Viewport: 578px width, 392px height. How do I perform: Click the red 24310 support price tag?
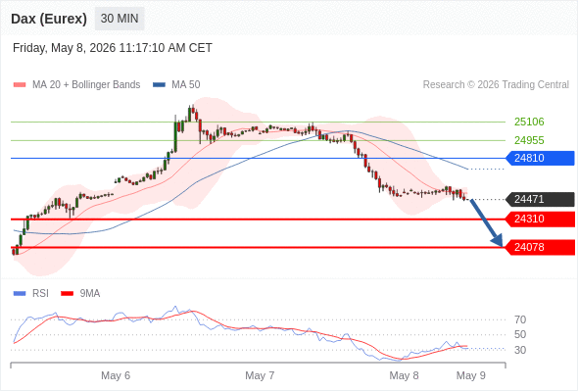pyautogui.click(x=540, y=220)
